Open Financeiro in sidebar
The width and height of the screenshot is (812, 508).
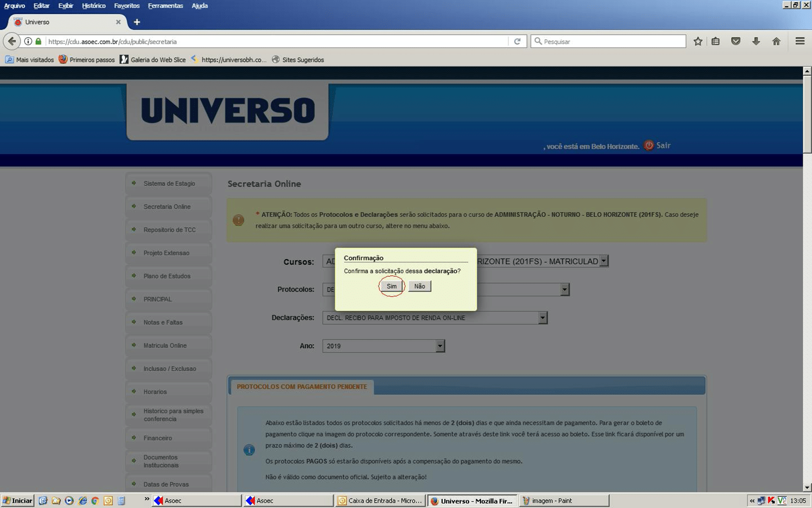click(169, 438)
